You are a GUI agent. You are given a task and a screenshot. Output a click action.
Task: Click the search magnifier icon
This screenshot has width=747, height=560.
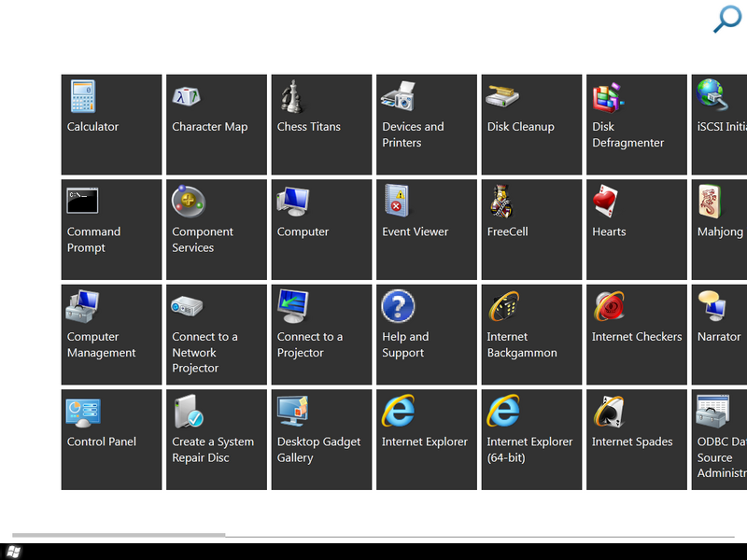click(x=727, y=20)
